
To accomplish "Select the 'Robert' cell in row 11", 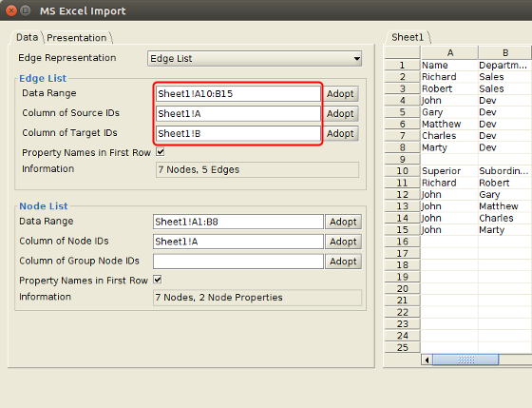I will [505, 183].
